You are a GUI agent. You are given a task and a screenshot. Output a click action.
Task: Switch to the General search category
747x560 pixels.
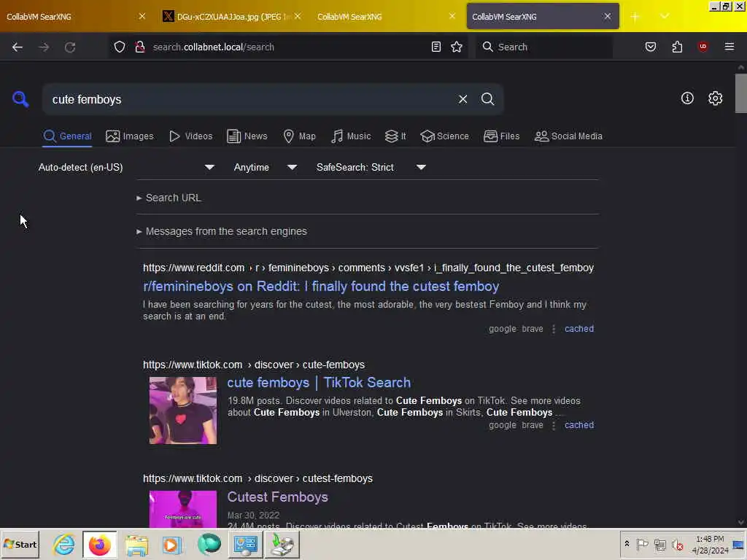pos(67,136)
